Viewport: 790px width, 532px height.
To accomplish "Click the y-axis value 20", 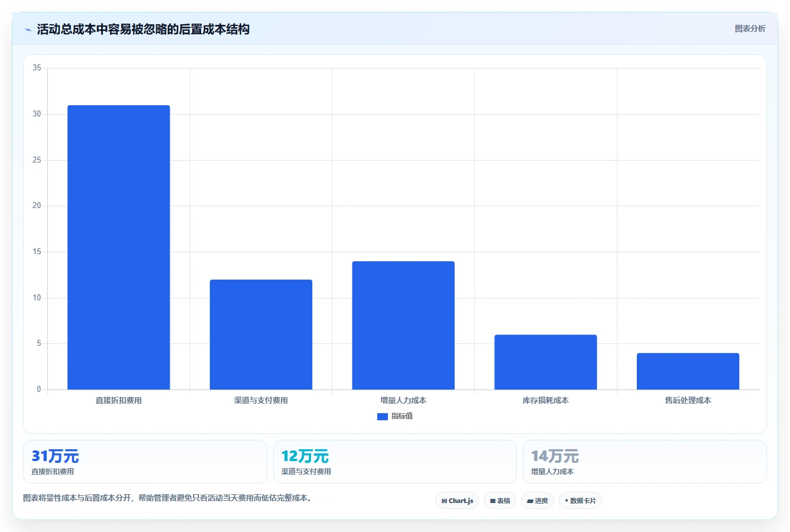I will coord(37,206).
